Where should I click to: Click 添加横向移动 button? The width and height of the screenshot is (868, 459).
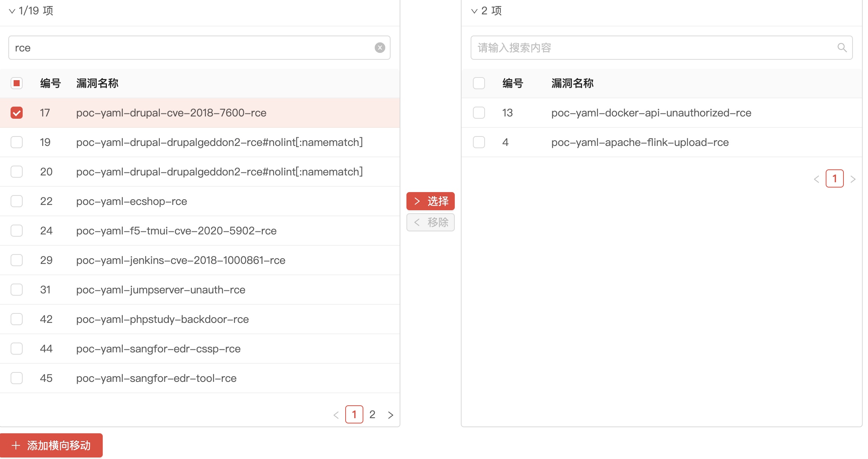(x=51, y=445)
